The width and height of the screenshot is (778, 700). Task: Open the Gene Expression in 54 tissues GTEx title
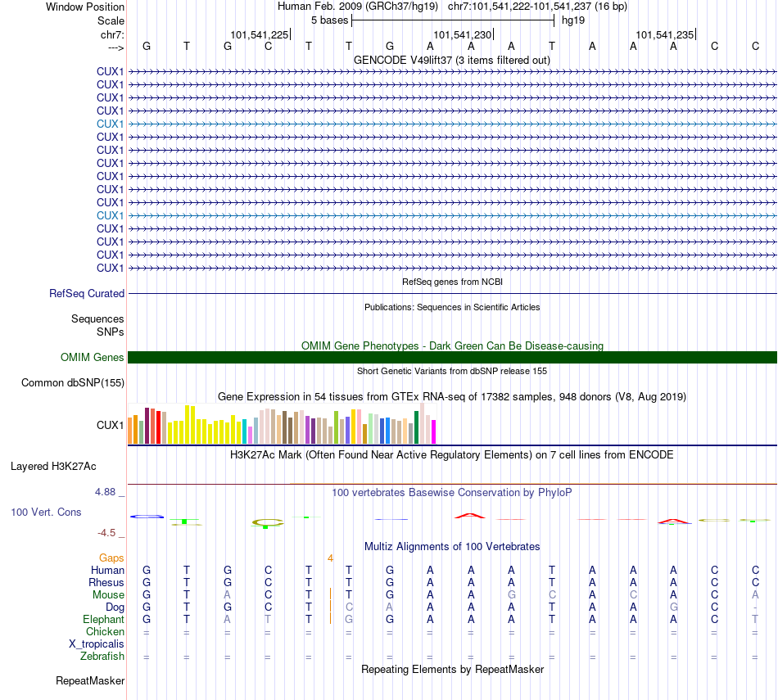(452, 397)
